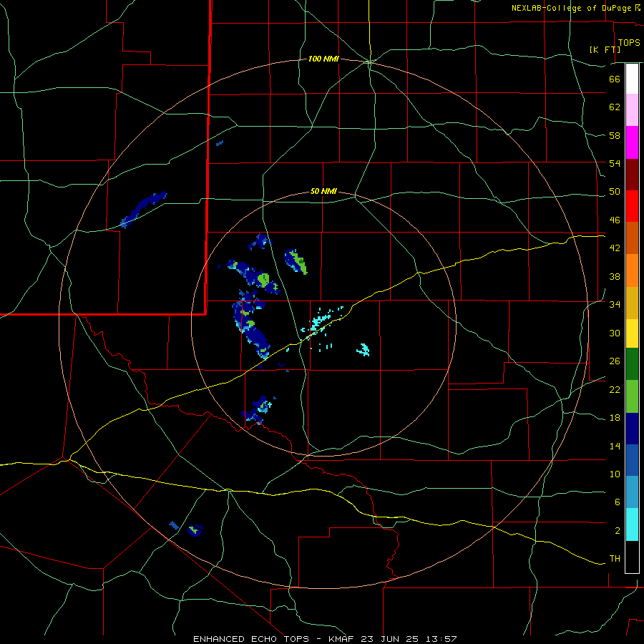Viewport: 644px width, 644px height.
Task: Click the tiny blue echo speck near top-left
Action: (220, 143)
